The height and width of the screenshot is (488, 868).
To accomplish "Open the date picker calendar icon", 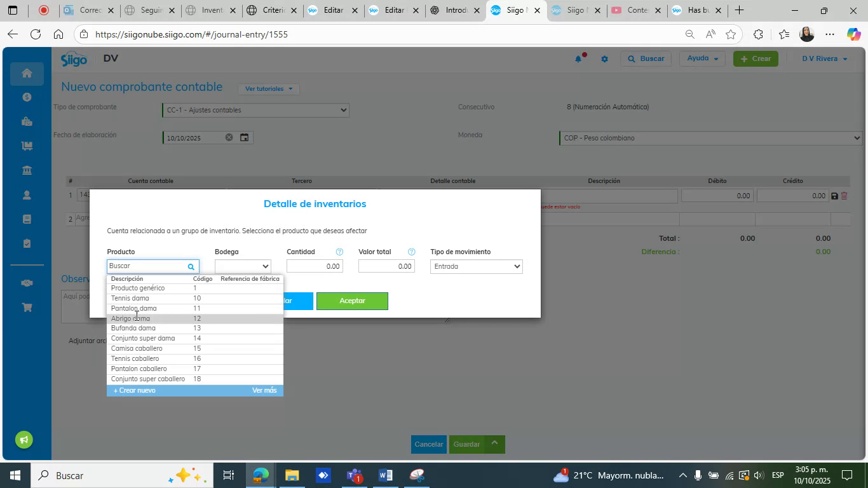I will click(244, 137).
